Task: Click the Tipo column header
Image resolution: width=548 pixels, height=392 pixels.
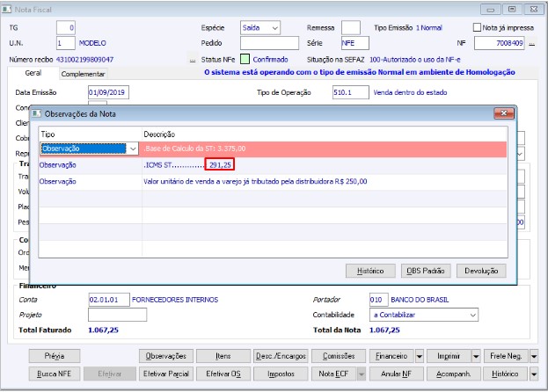Action: (x=47, y=134)
